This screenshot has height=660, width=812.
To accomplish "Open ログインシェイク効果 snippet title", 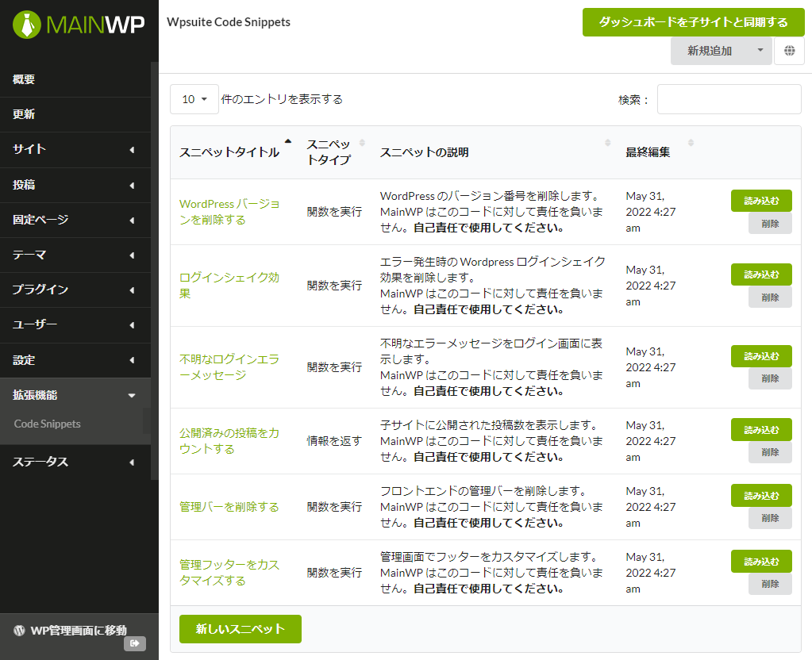I will 229,286.
